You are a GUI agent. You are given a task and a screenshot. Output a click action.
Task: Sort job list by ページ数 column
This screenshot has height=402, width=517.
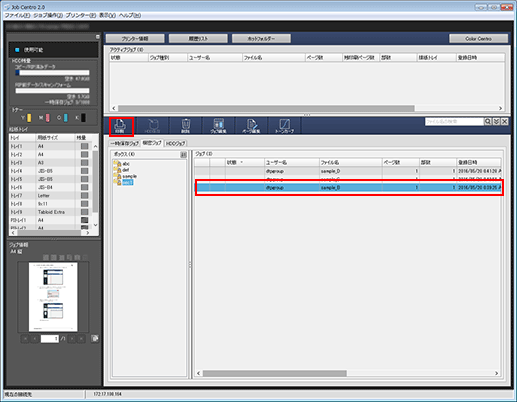point(401,162)
